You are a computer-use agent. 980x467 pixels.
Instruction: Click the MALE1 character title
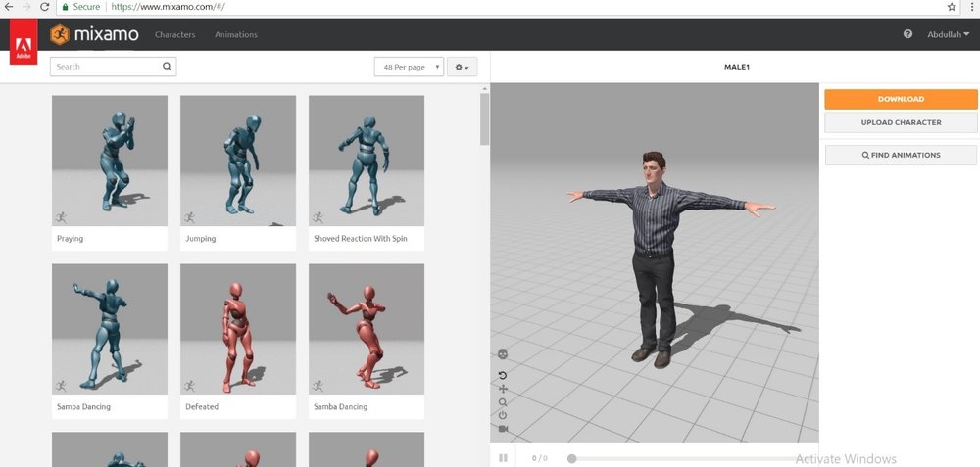(x=736, y=67)
